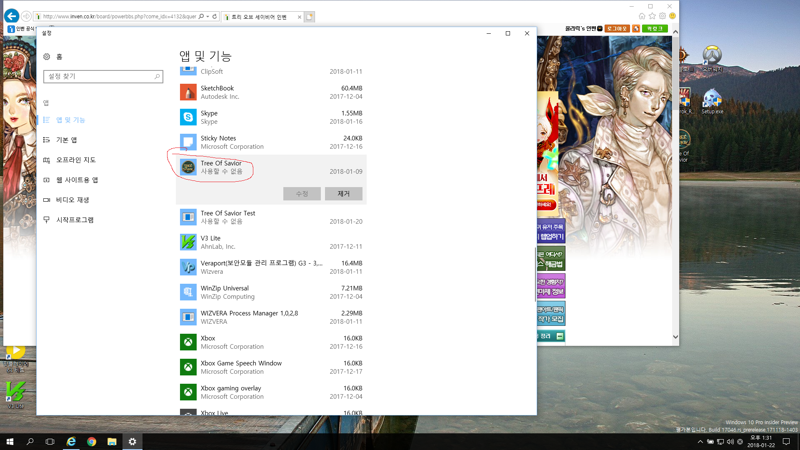Click the green Xbox app icon
This screenshot has width=800, height=450.
pyautogui.click(x=188, y=342)
